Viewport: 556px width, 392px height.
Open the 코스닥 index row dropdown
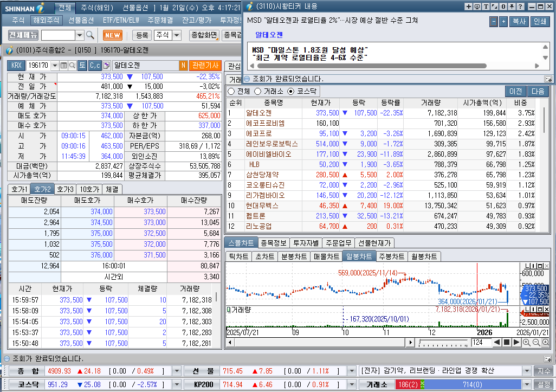[177, 384]
